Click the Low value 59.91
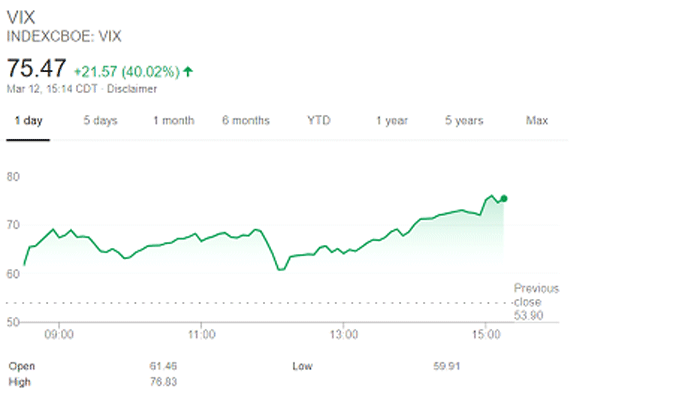The width and height of the screenshot is (700, 404). 447,367
